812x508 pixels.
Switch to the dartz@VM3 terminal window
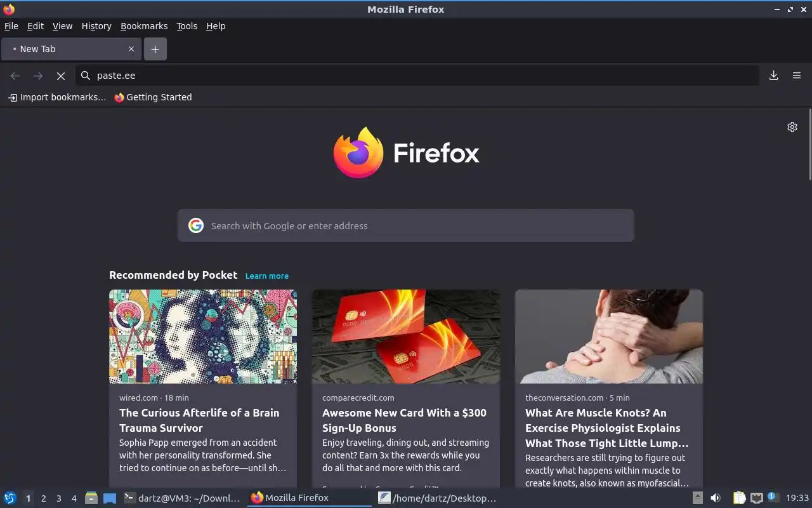point(183,498)
